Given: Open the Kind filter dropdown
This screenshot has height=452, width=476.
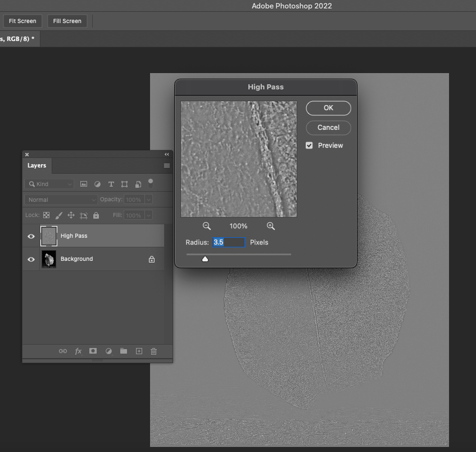Looking at the screenshot, I should 49,184.
